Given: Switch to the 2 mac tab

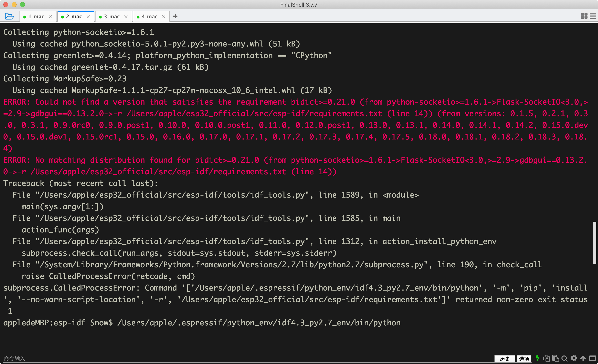Looking at the screenshot, I should pos(76,16).
